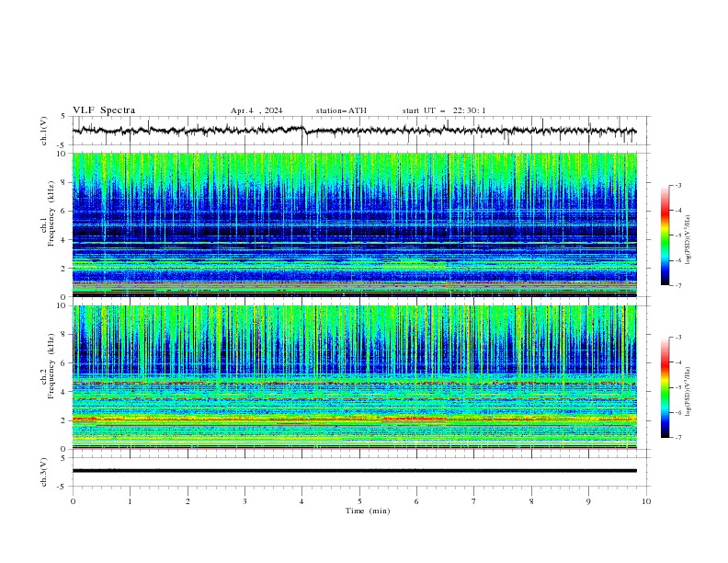Click the '10' tick on the time axis
This screenshot has height=563, width=728.
pyautogui.click(x=646, y=501)
